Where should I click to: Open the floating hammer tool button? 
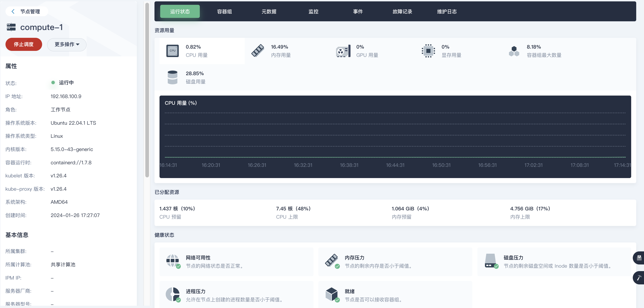pyautogui.click(x=639, y=278)
